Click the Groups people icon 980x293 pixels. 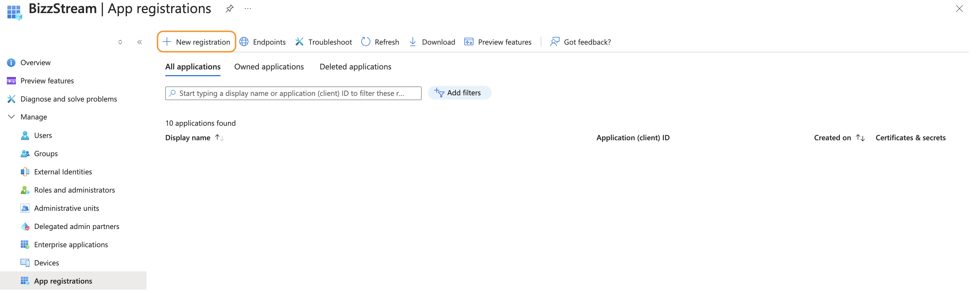tap(25, 154)
